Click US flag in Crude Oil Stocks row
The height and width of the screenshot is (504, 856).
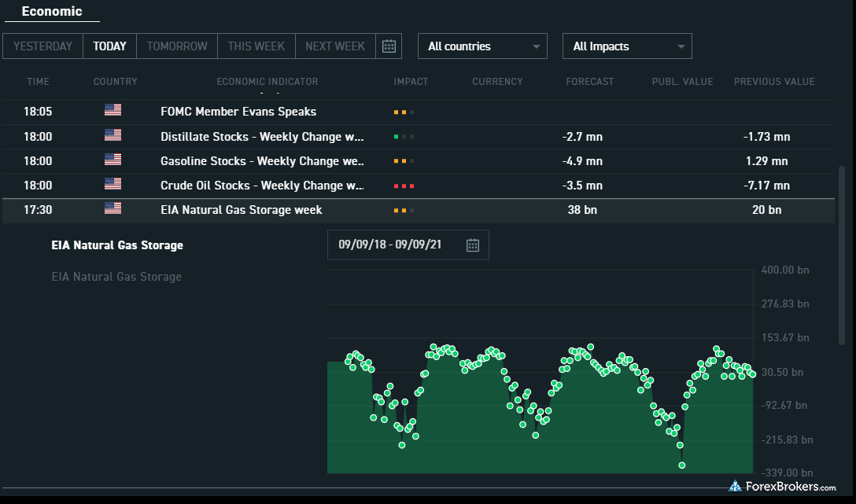click(113, 185)
